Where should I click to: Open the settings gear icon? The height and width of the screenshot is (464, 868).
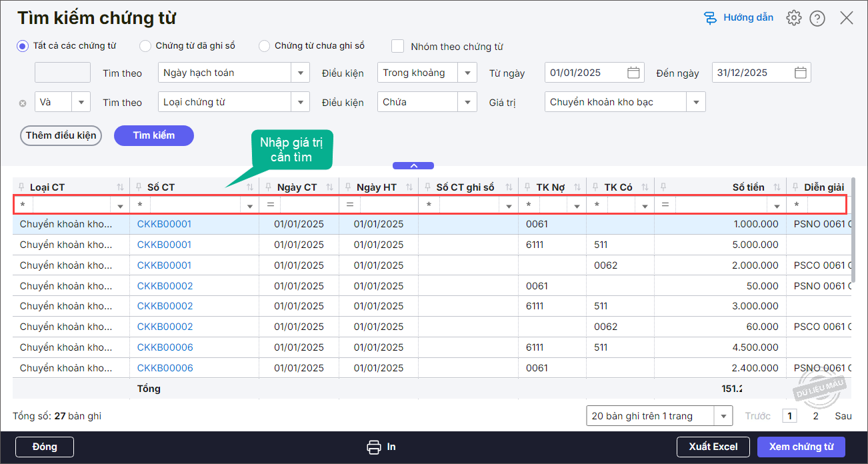coord(793,18)
